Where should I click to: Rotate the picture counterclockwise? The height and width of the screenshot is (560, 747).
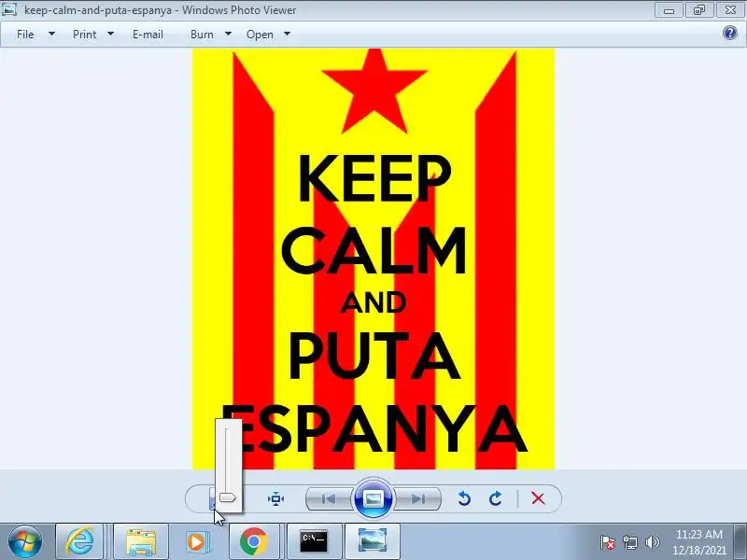coord(464,498)
